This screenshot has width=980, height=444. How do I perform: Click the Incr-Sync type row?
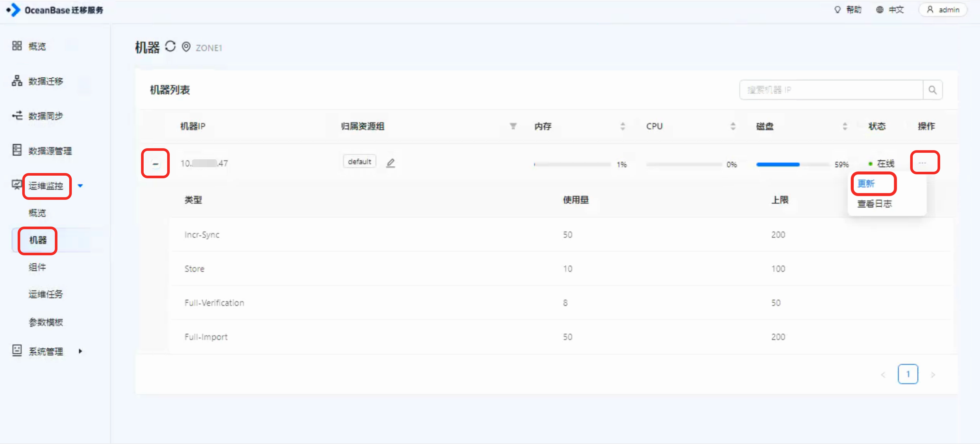coord(561,234)
